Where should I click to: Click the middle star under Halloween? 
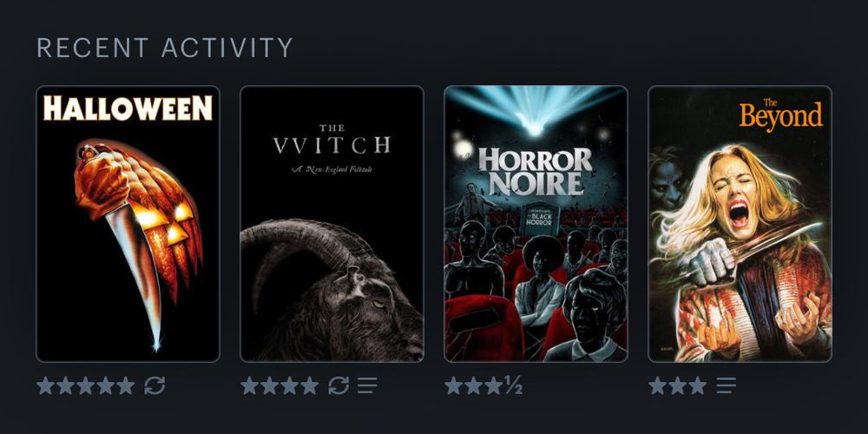pyautogui.click(x=85, y=385)
